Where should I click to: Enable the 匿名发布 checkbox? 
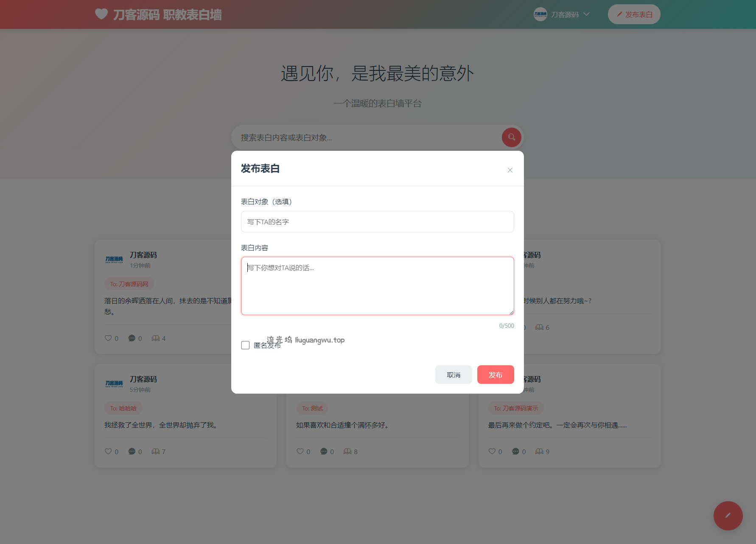pyautogui.click(x=245, y=345)
